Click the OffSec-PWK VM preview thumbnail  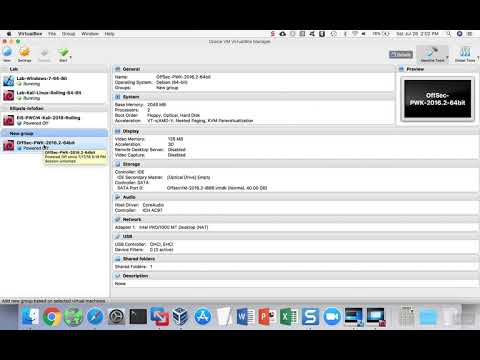(x=437, y=99)
